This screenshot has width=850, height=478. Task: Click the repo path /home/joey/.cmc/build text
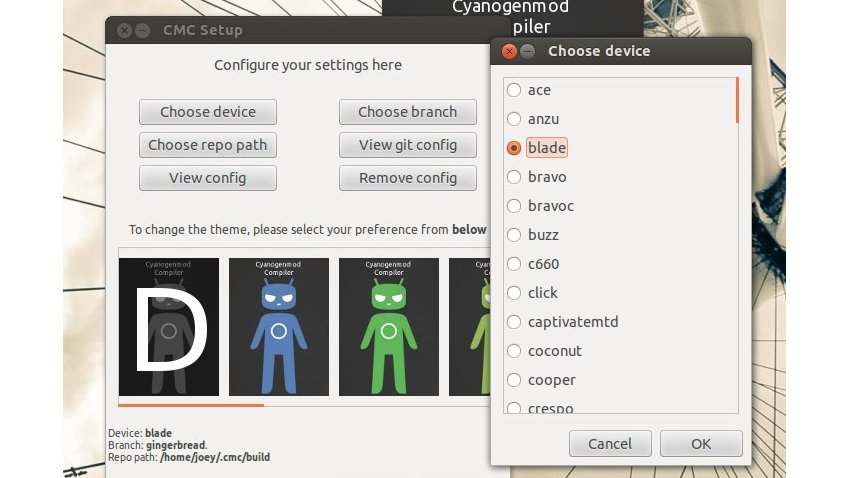[x=215, y=457]
